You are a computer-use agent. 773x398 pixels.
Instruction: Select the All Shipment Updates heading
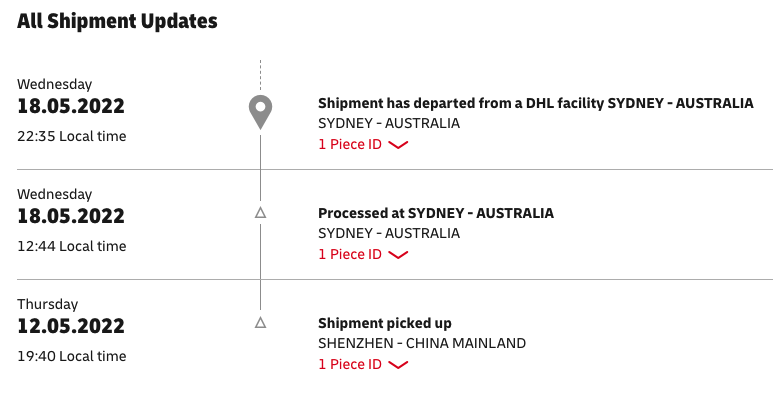click(117, 21)
